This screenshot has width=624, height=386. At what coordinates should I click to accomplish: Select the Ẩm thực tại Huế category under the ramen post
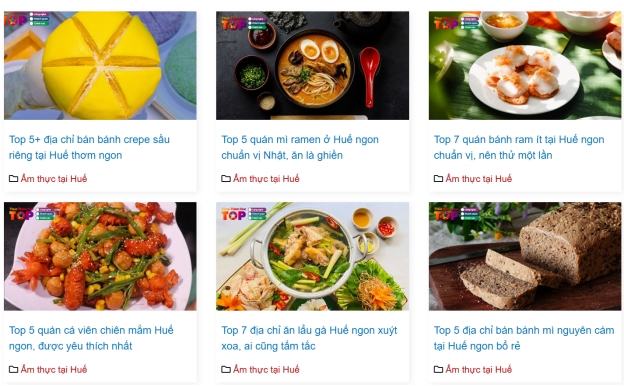point(266,179)
